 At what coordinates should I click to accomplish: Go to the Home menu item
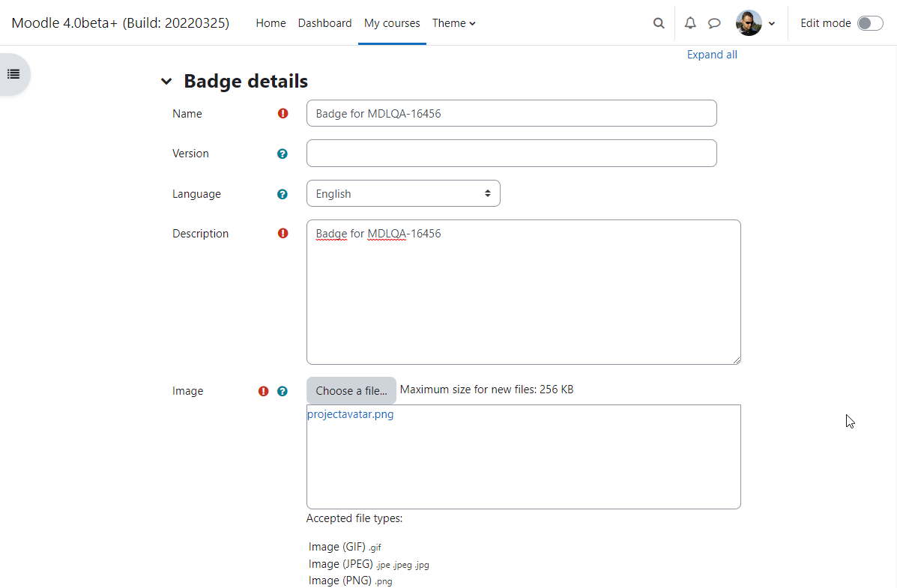click(271, 23)
